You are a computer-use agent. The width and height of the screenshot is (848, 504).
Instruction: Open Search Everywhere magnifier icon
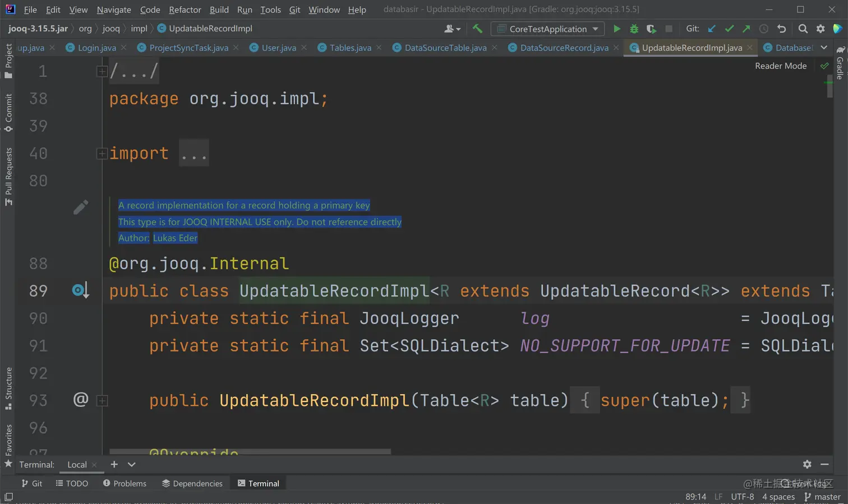803,29
